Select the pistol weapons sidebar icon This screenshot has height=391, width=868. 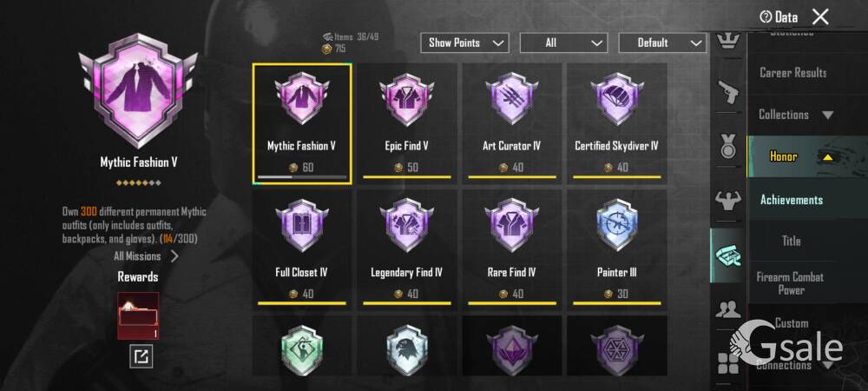[x=728, y=92]
